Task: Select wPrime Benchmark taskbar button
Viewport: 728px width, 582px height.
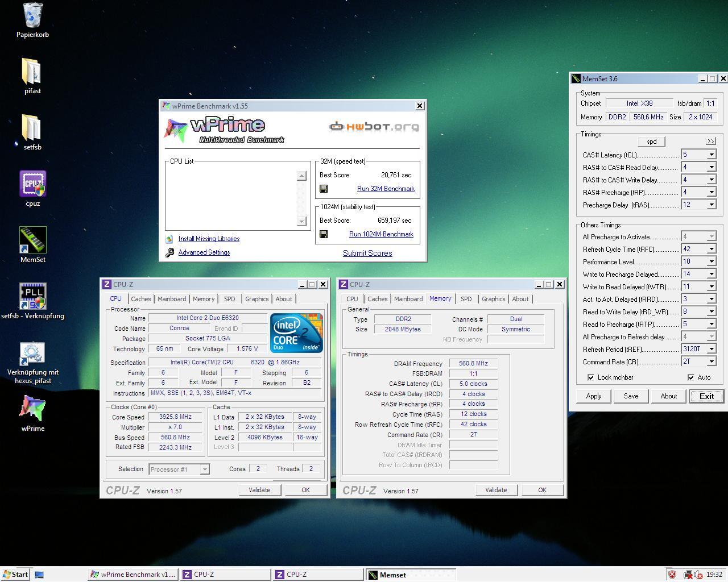Action: point(133,575)
